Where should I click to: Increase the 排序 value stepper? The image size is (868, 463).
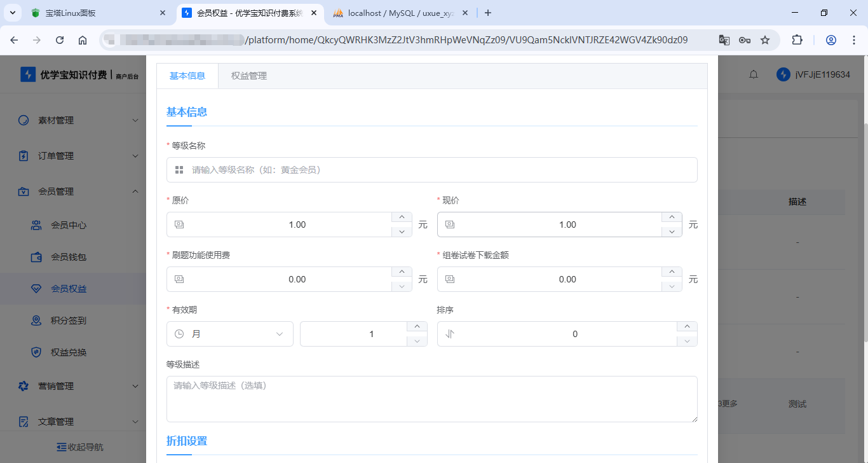(x=687, y=328)
